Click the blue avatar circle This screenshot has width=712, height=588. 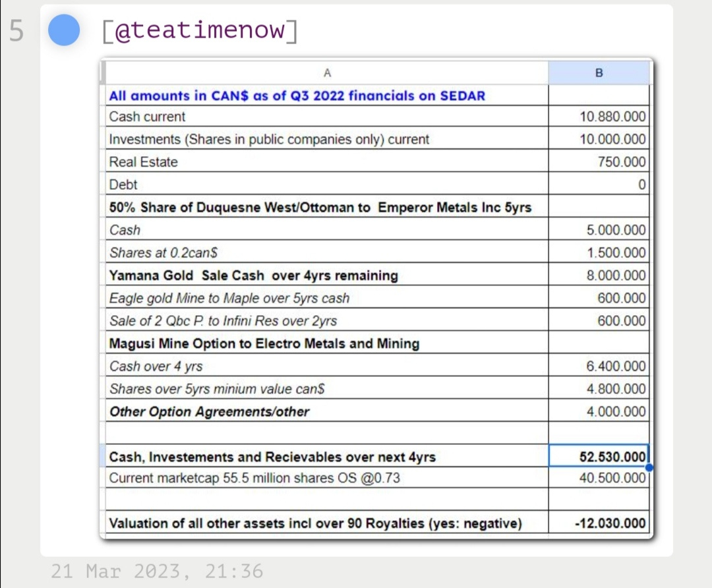[64, 30]
